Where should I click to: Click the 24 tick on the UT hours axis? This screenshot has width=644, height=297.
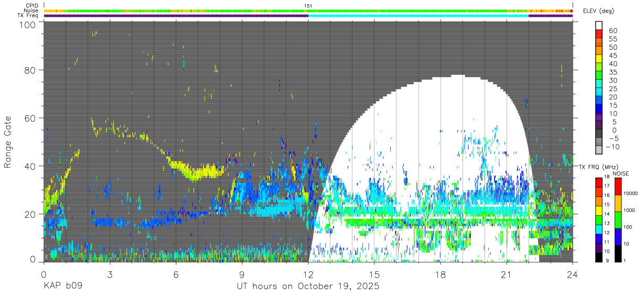pos(572,274)
